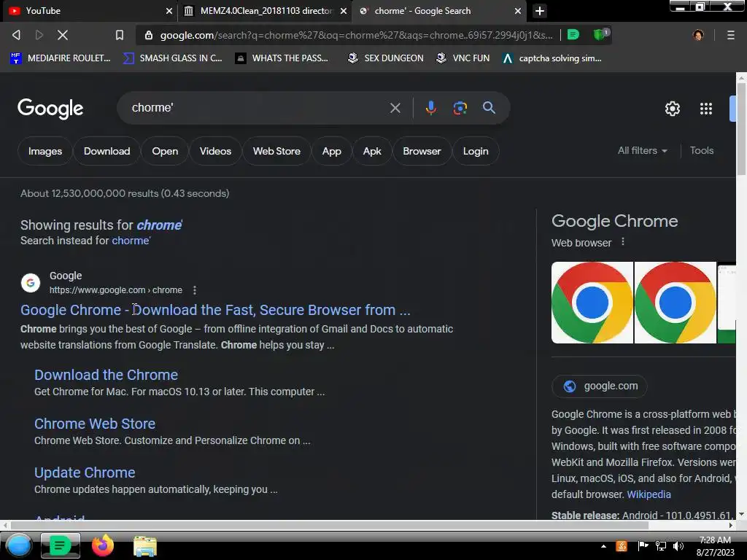
Task: Stop page loading with the X button
Action: click(63, 35)
